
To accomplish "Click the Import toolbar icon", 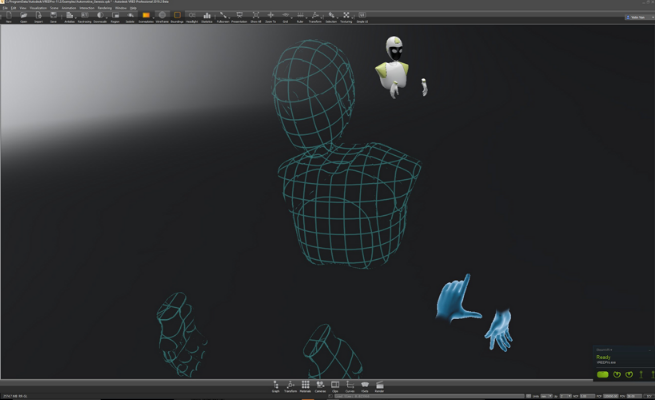I will 38,17.
